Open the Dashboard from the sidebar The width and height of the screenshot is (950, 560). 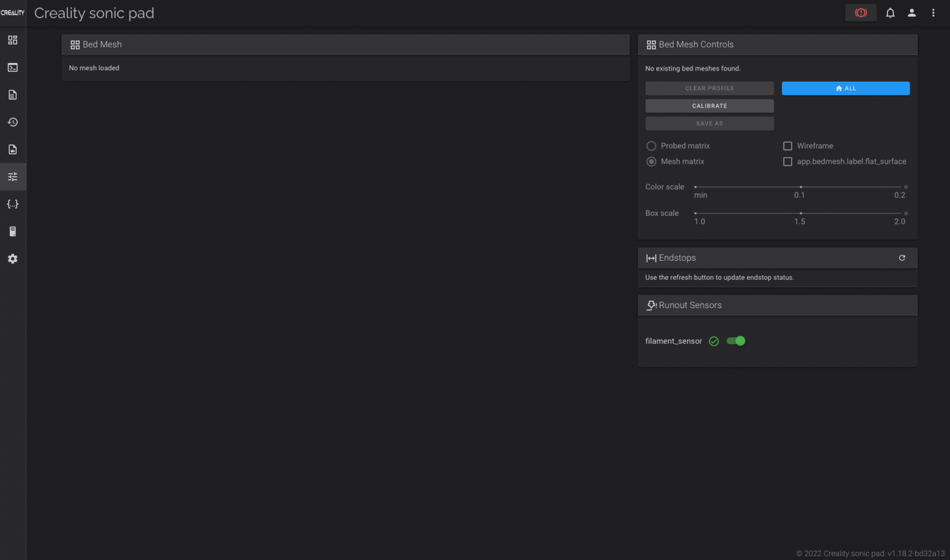(12, 40)
